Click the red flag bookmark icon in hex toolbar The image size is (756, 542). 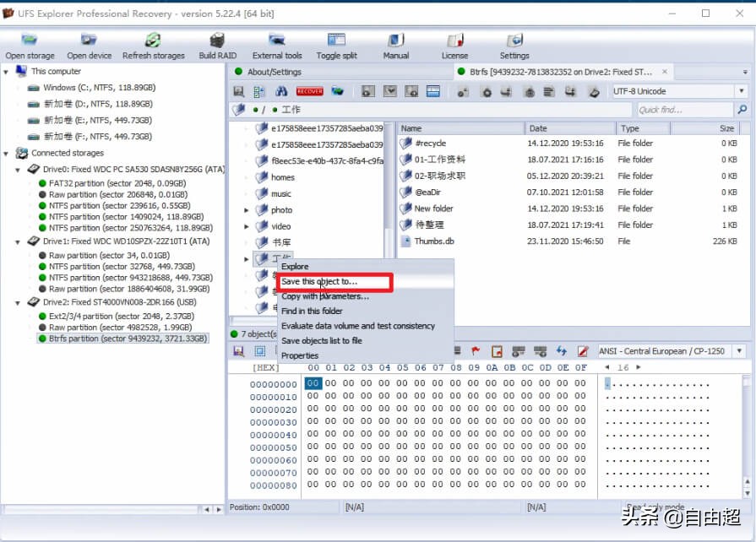click(x=476, y=351)
